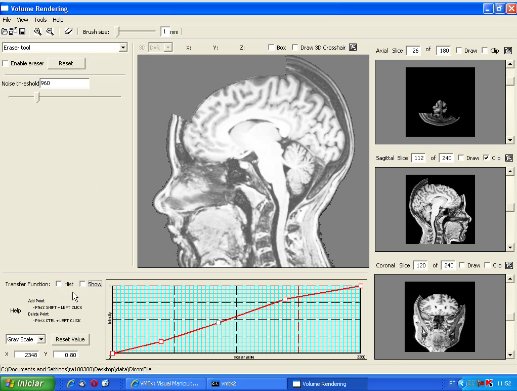The image size is (517, 391).
Task: Click Coronal view scrollbar up arrow
Action: (510, 278)
